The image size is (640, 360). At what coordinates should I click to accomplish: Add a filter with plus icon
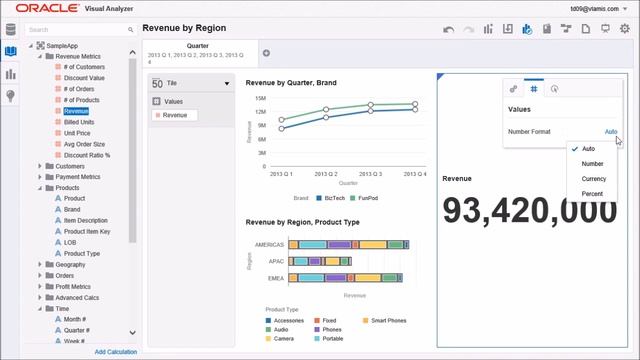(x=266, y=53)
